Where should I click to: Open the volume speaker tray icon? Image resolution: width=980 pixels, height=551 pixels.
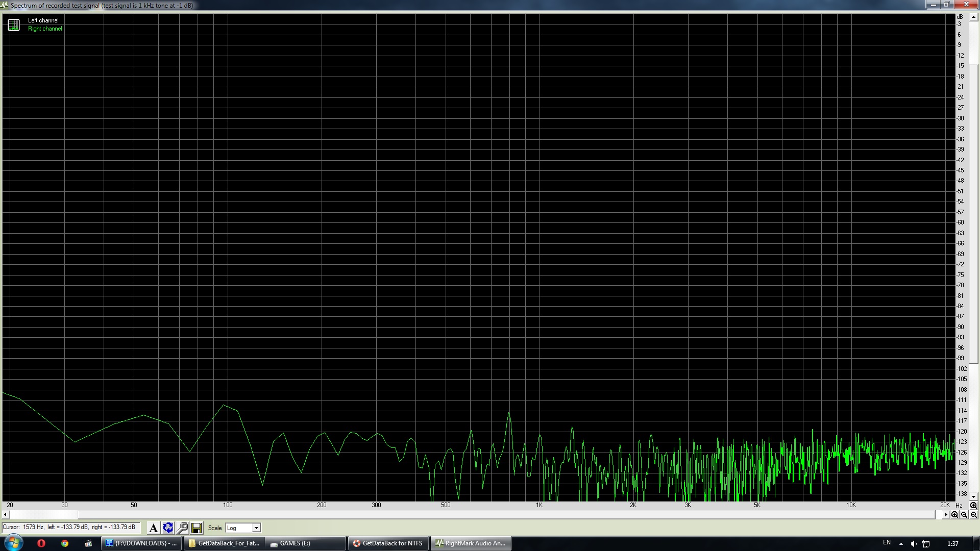click(914, 544)
